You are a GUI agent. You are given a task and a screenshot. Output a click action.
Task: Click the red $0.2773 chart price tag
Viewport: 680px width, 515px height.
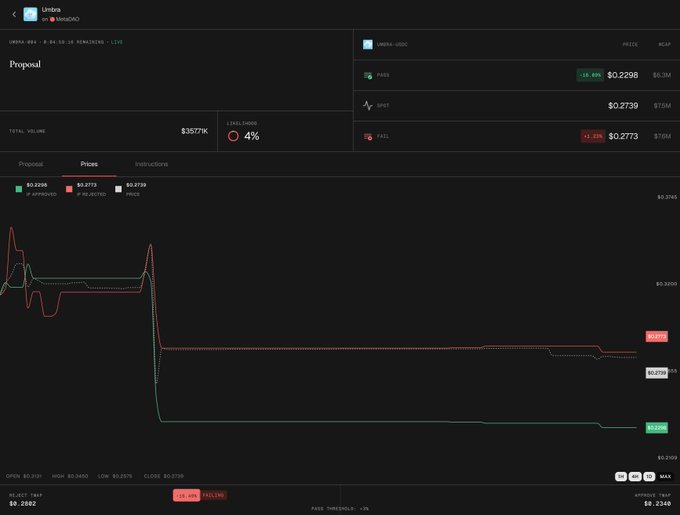click(657, 336)
